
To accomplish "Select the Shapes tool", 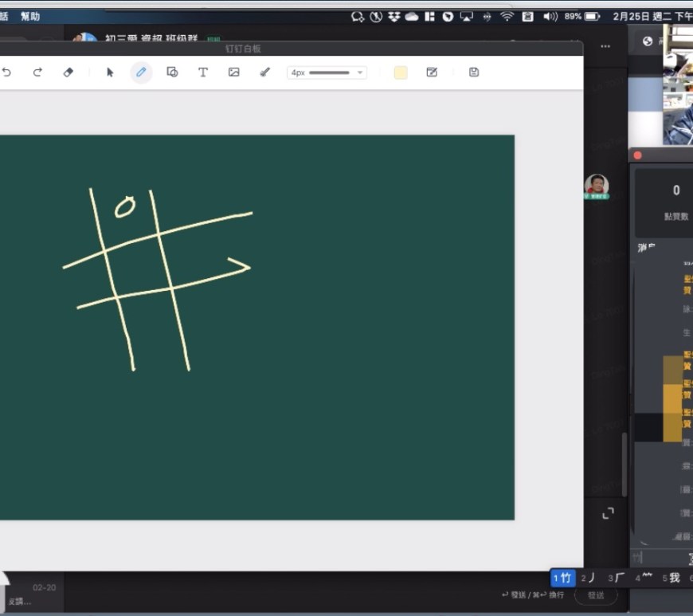I will click(x=172, y=73).
